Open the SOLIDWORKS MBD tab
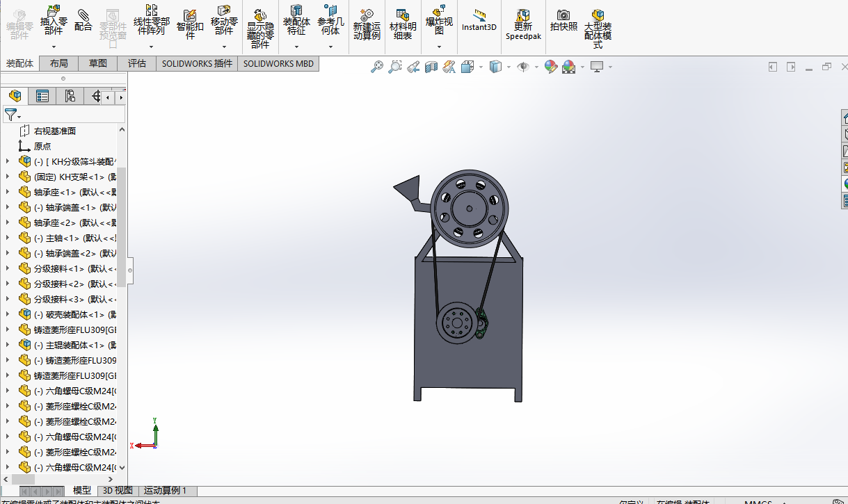Screen dimensions: 848x504 (x=278, y=63)
